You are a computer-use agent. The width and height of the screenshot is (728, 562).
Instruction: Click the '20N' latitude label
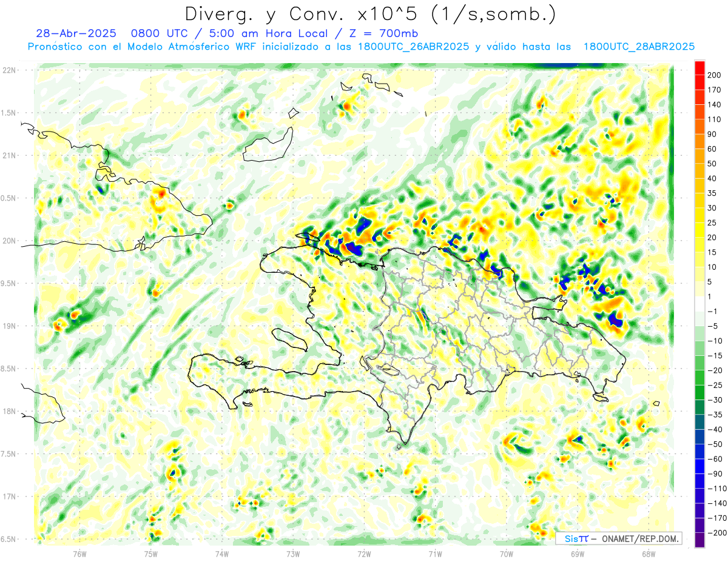click(x=8, y=241)
